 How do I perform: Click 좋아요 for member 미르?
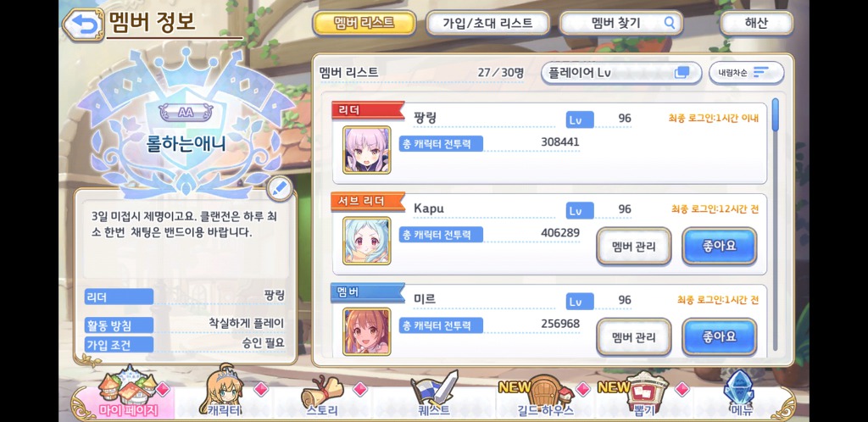click(x=719, y=336)
